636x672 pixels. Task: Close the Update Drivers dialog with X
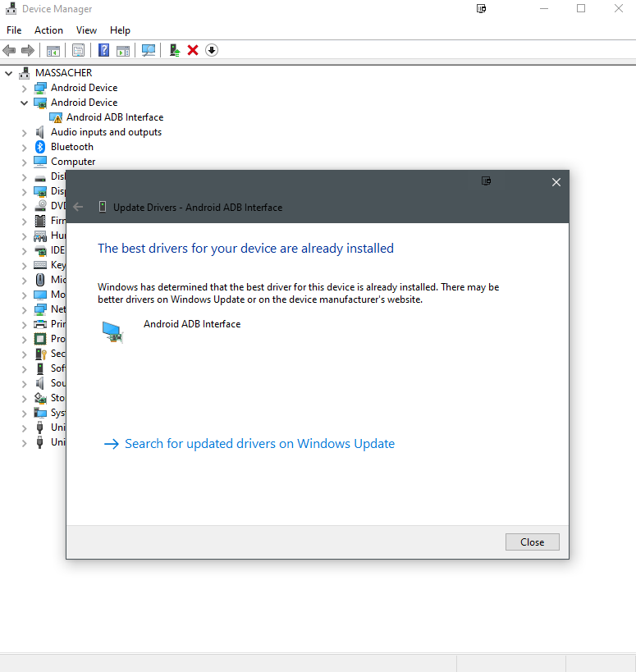(x=556, y=182)
